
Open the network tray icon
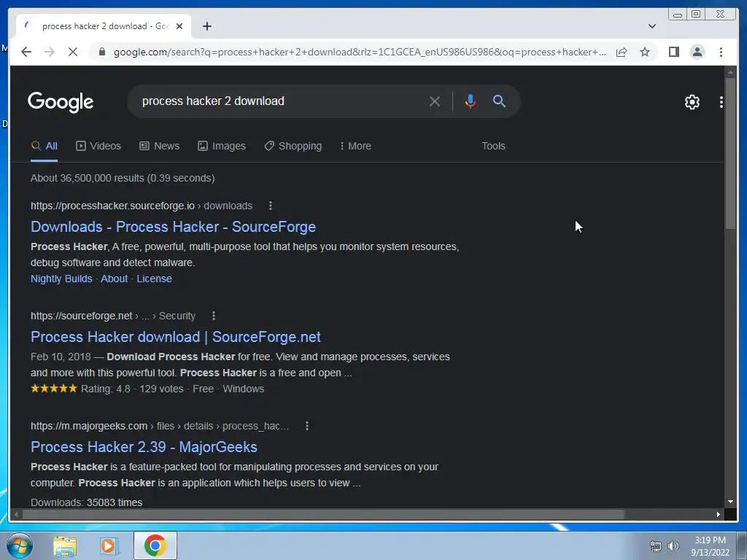[656, 546]
